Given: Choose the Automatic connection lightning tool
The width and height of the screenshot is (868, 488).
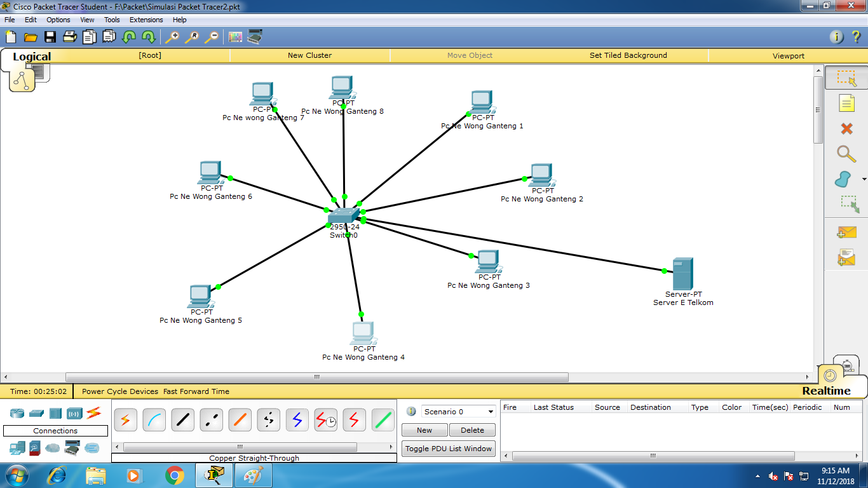Looking at the screenshot, I should tap(125, 419).
